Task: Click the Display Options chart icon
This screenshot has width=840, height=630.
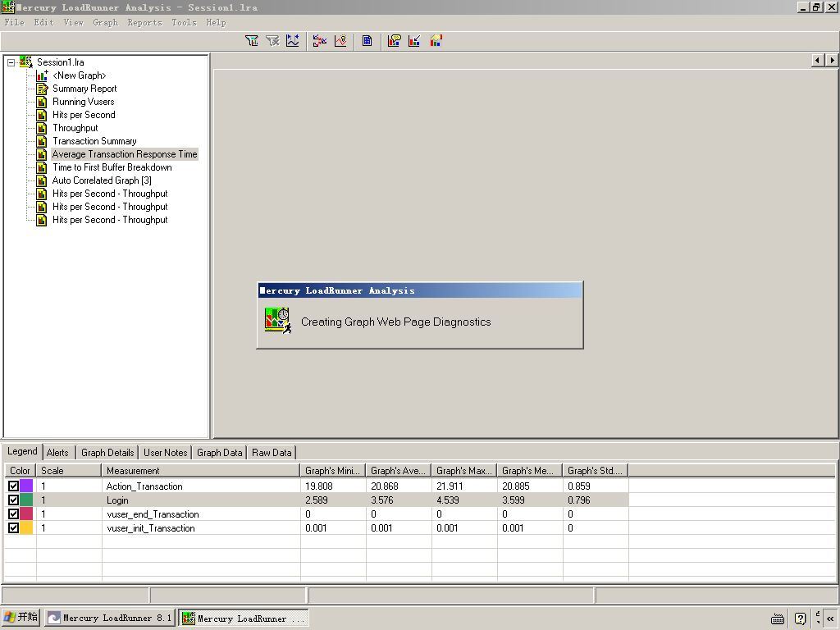Action: (436, 41)
